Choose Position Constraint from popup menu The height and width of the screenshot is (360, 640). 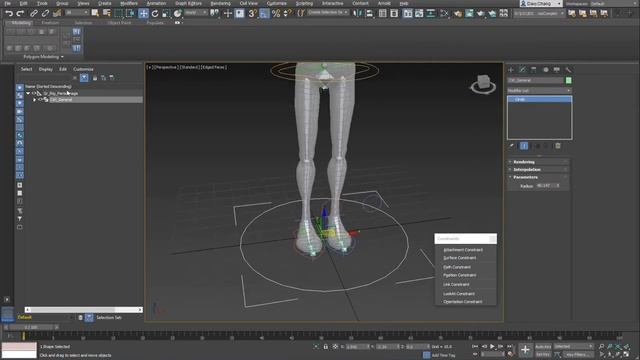click(460, 275)
